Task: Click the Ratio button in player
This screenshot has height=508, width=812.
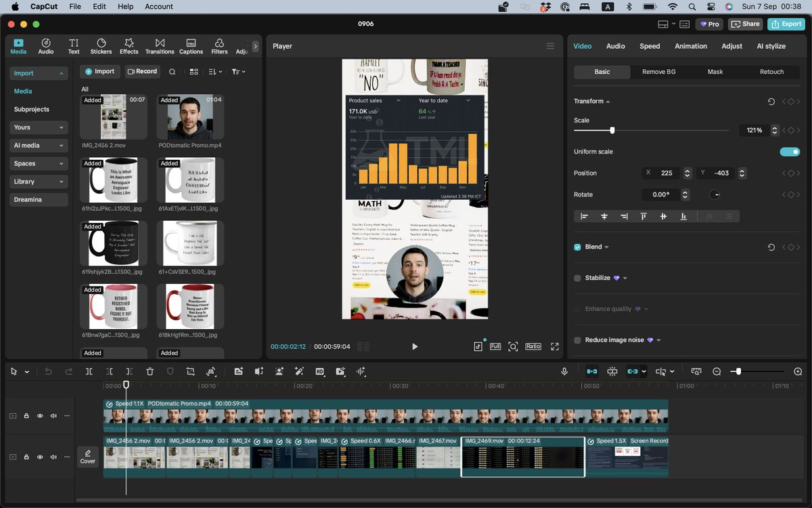Action: point(533,346)
